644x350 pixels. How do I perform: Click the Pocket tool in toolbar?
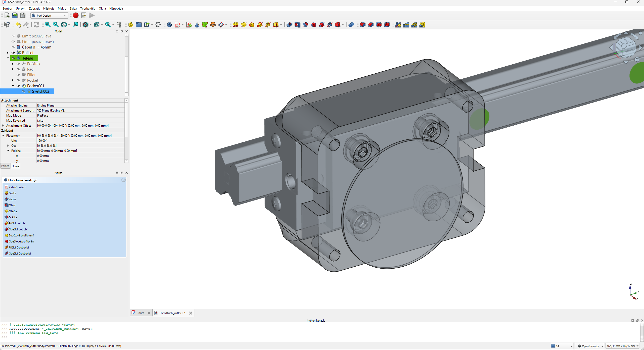pos(289,25)
